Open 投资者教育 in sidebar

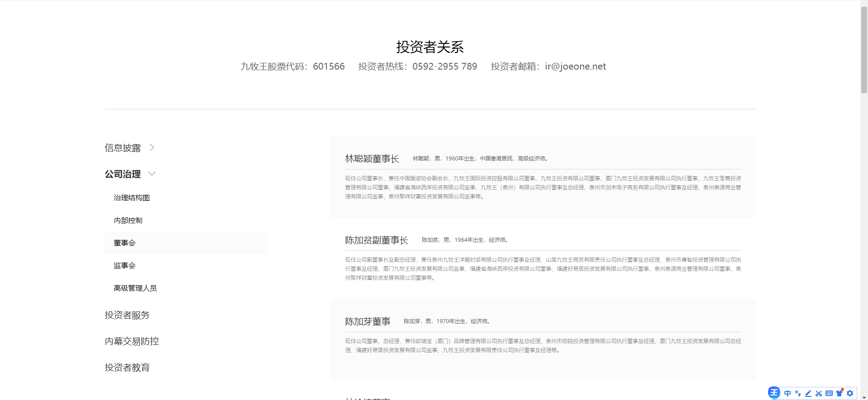coord(127,367)
